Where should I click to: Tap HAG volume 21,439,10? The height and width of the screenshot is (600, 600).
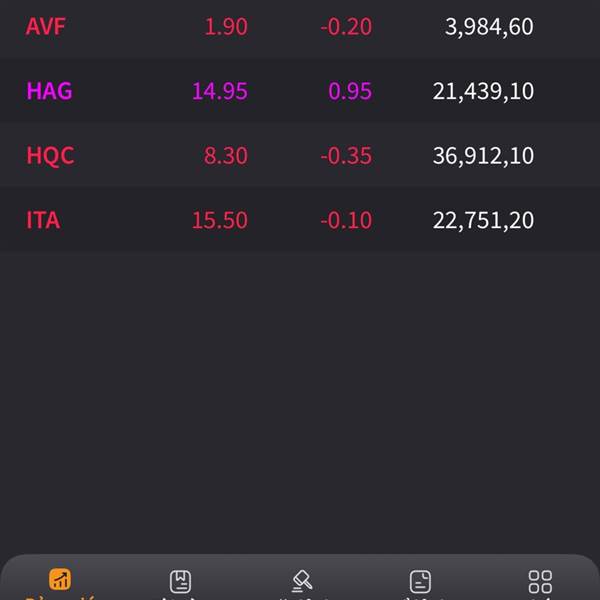point(483,91)
